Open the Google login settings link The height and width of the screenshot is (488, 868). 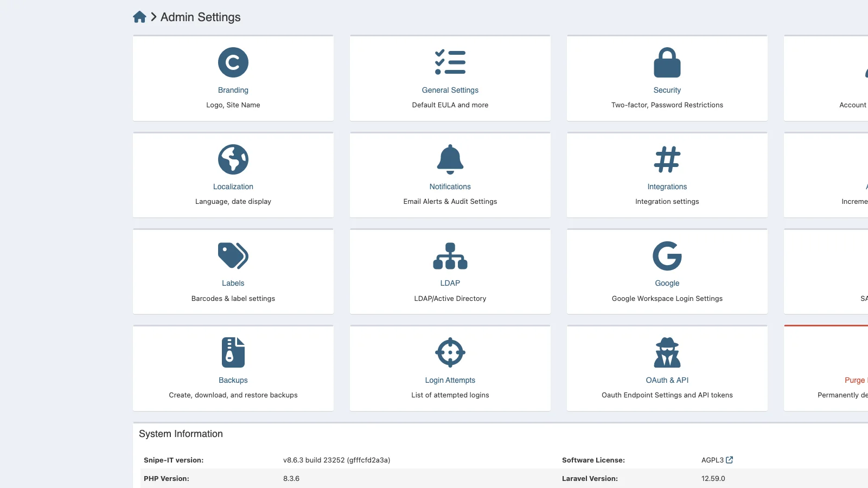667,283
